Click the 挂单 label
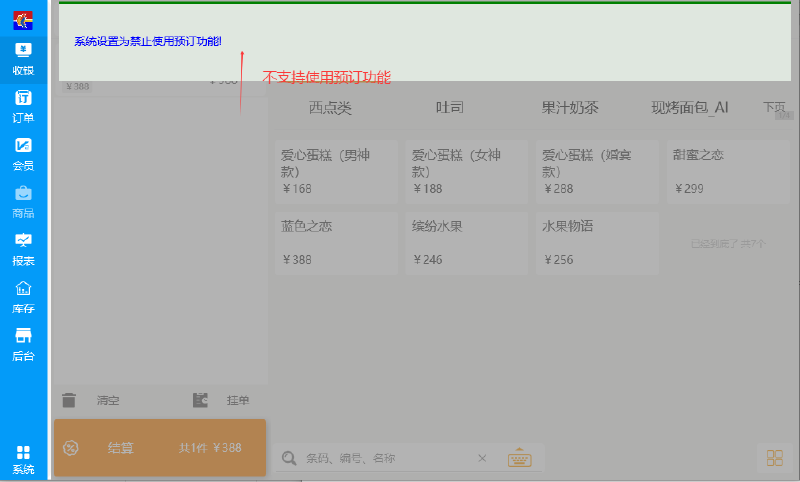The height and width of the screenshot is (482, 800). click(x=238, y=400)
